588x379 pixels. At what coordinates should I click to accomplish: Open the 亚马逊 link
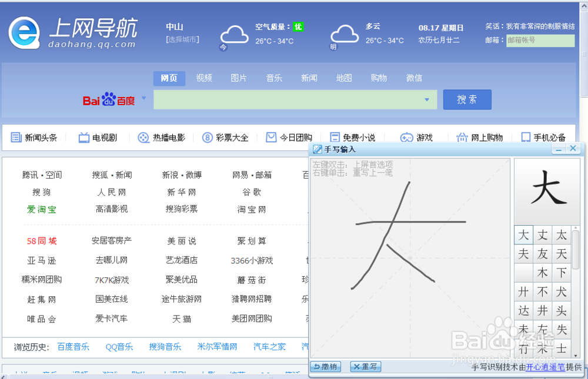pyautogui.click(x=42, y=260)
